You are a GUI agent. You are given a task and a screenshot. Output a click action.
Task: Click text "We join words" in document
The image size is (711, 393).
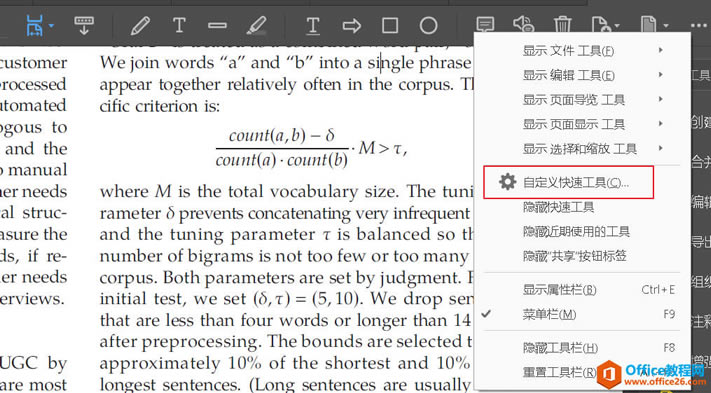[x=157, y=63]
